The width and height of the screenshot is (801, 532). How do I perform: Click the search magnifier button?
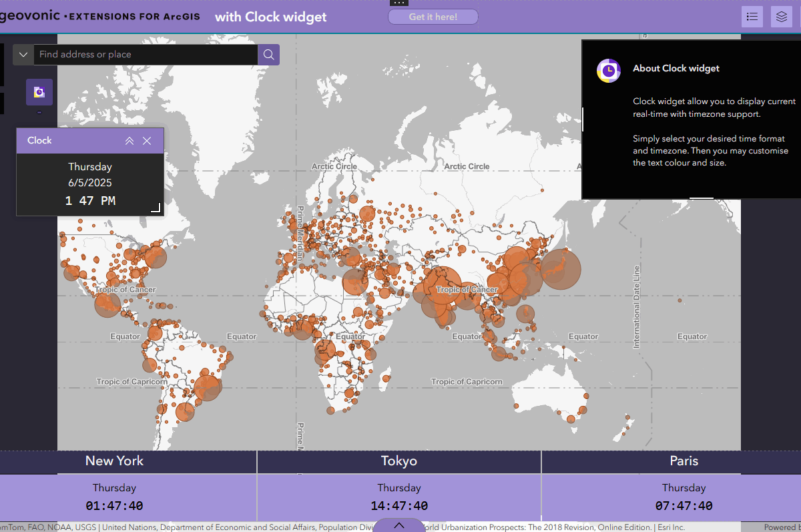(x=269, y=55)
